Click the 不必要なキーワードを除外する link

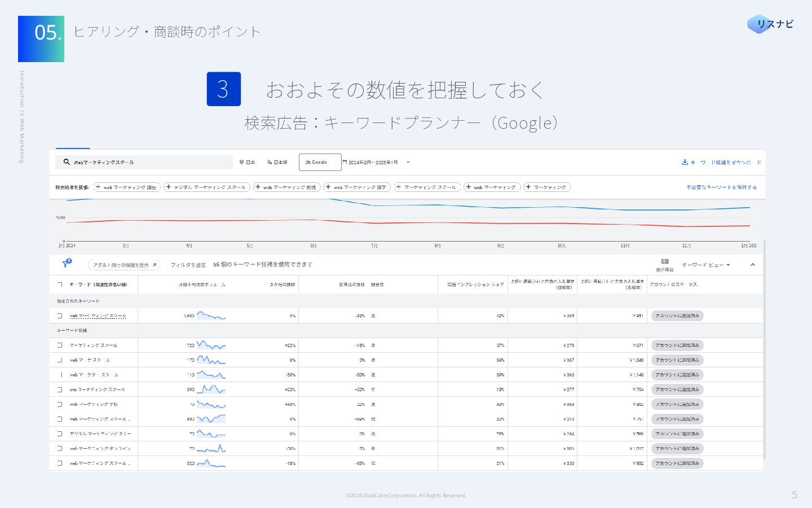(x=721, y=187)
